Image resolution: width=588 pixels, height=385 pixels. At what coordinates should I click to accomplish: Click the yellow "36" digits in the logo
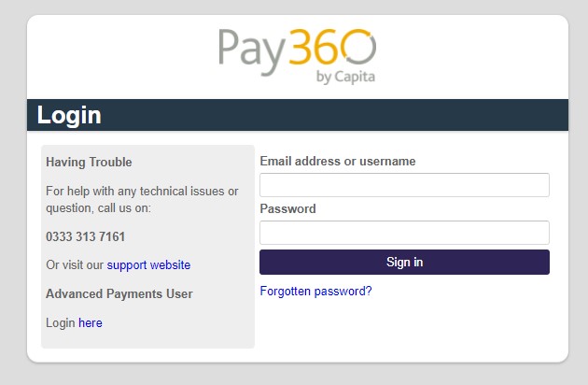(315, 47)
